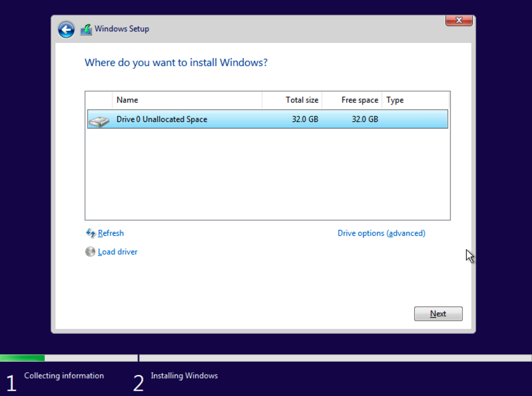Open the Load driver link
This screenshot has height=396, width=532.
[x=117, y=252]
